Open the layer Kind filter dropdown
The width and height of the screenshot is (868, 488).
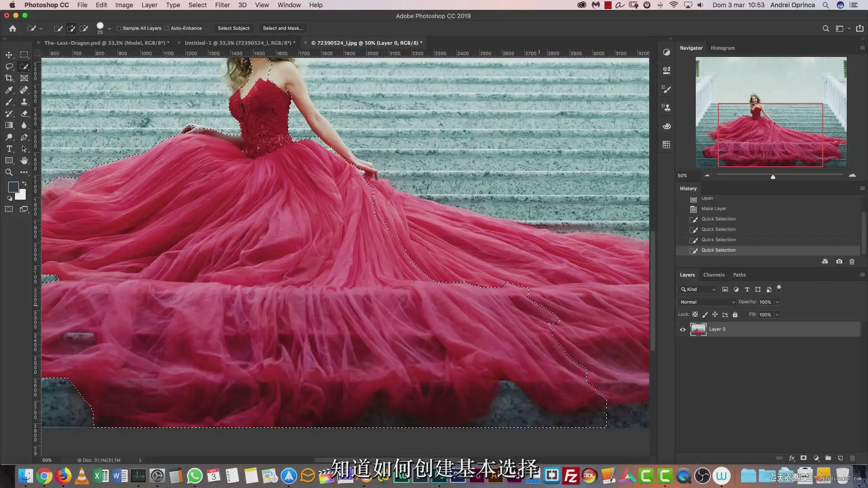tap(698, 289)
